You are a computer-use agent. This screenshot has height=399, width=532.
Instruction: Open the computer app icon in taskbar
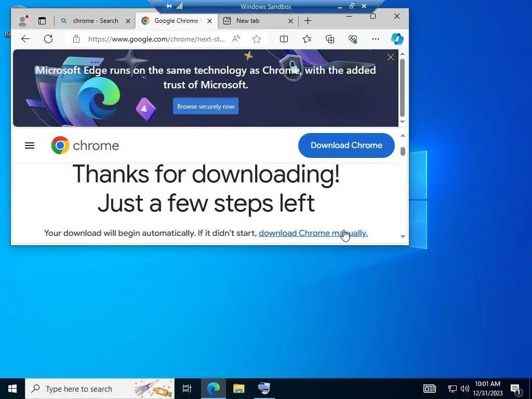click(x=264, y=389)
